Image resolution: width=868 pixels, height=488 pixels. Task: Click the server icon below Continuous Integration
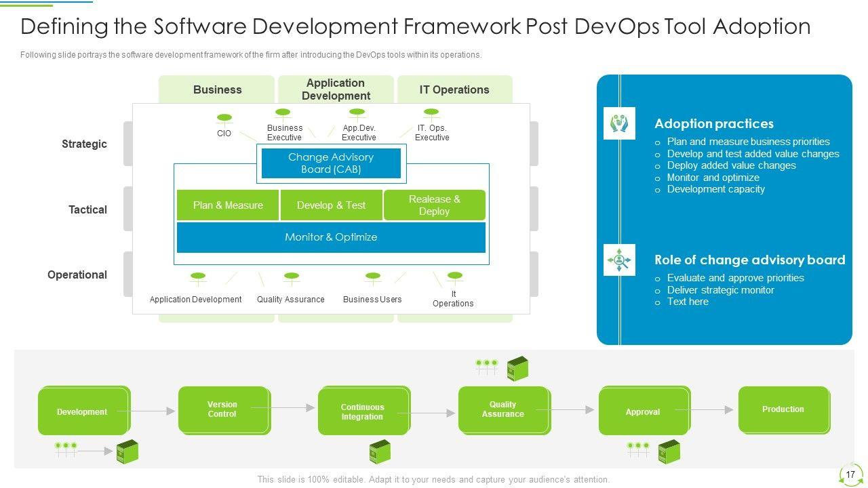tap(380, 451)
